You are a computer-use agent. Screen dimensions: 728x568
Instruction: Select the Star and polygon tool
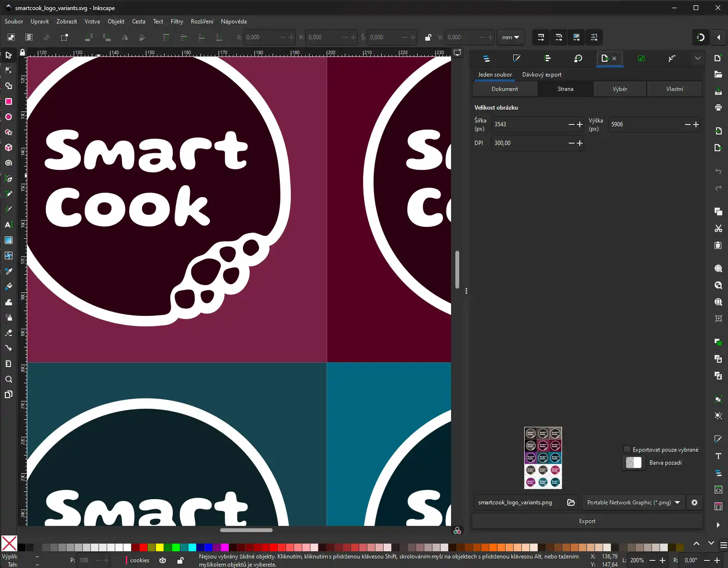pos(9,132)
